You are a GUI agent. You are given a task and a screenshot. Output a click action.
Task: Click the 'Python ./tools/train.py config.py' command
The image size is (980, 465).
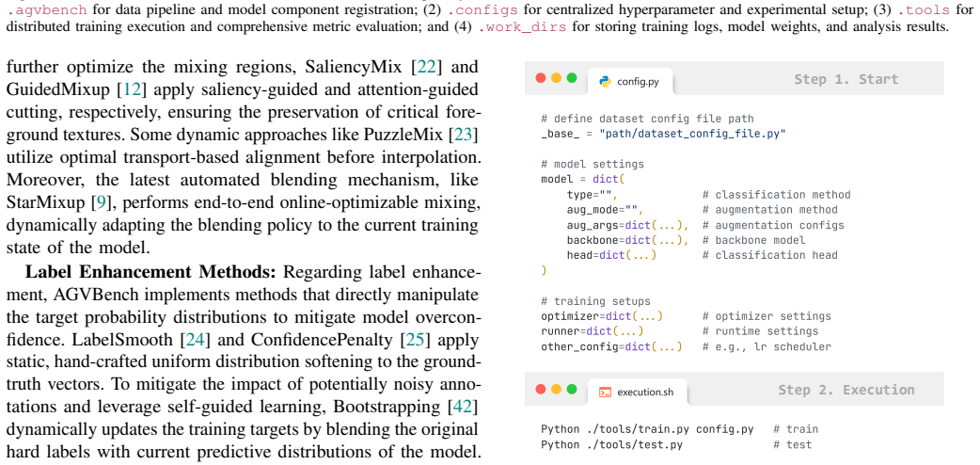(647, 429)
